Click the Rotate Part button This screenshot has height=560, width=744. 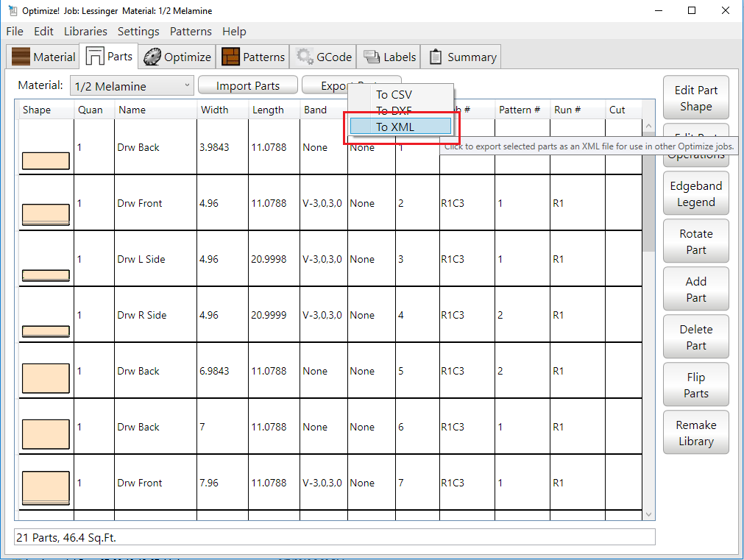pyautogui.click(x=695, y=241)
